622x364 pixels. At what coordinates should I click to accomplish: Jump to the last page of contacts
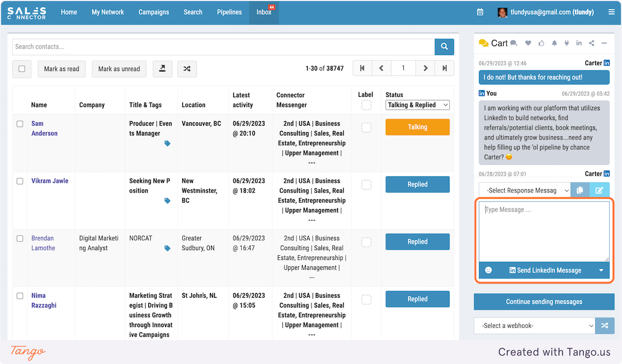coord(445,68)
